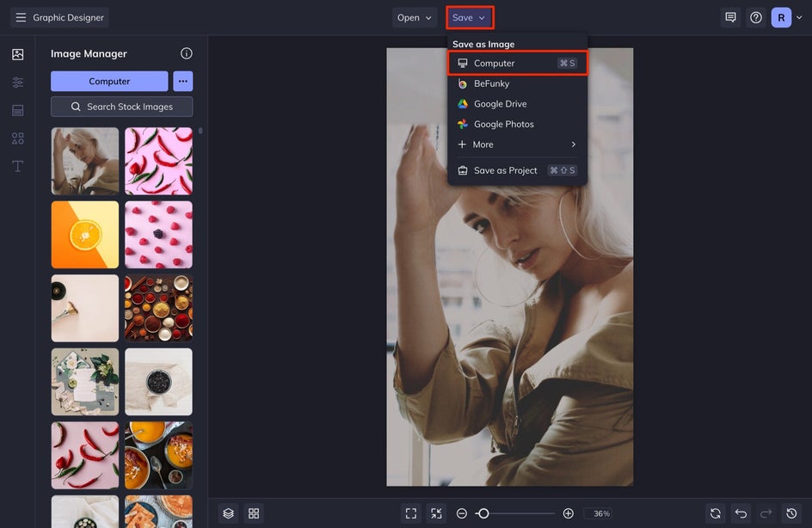This screenshot has width=812, height=528.
Task: Select the pumpkin soup bowls thumbnail
Action: [x=158, y=456]
